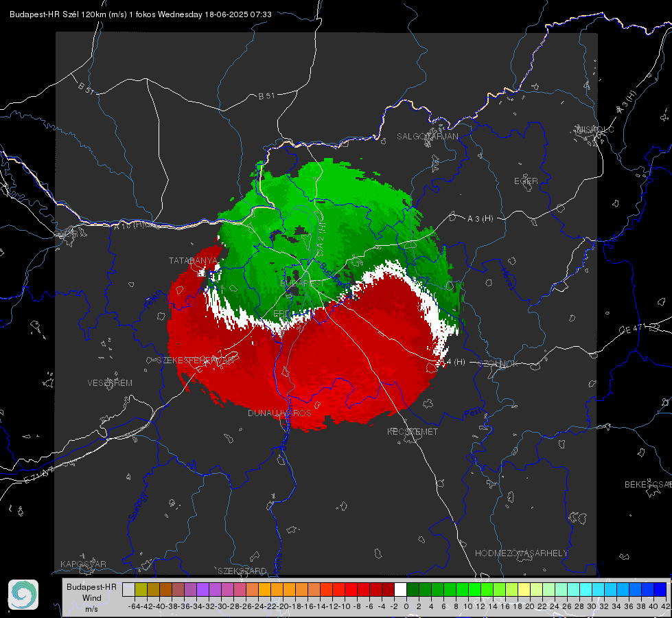672x618 pixels.
Task: Click the SZEKSZARD city label
Action: click(242, 571)
